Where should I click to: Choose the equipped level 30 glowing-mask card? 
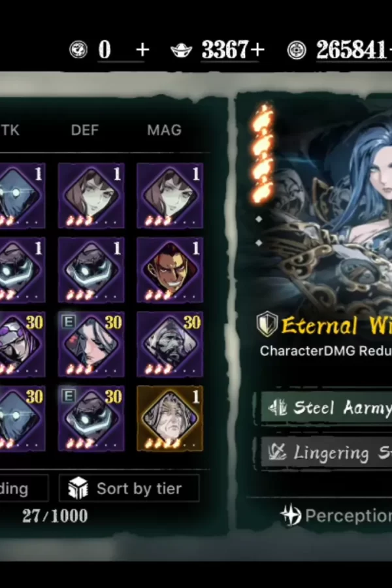[91, 418]
